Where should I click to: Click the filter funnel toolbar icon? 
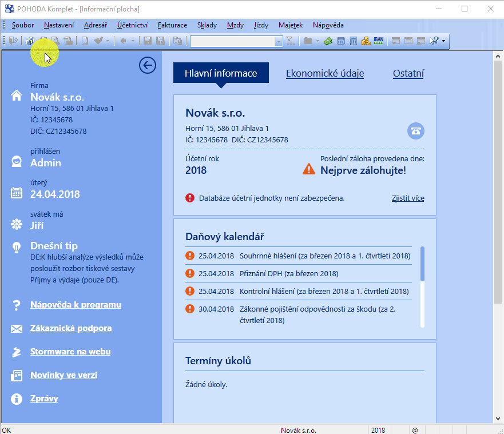tap(291, 41)
